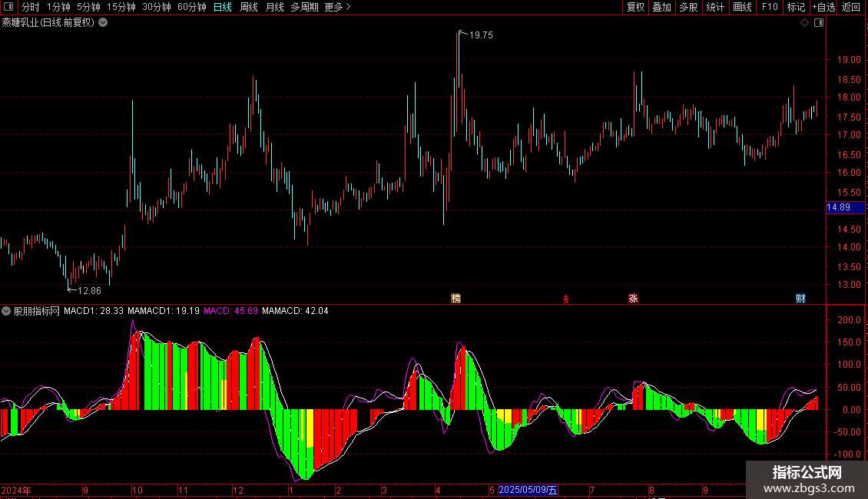The image size is (868, 499).
Task: Click the 19.00 price axis label
Action: (849, 60)
